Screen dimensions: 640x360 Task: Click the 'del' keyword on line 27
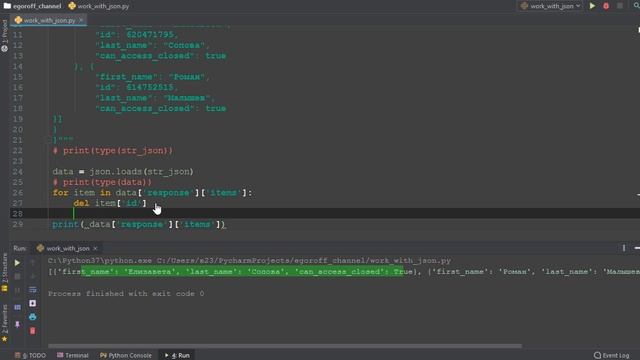(x=81, y=203)
